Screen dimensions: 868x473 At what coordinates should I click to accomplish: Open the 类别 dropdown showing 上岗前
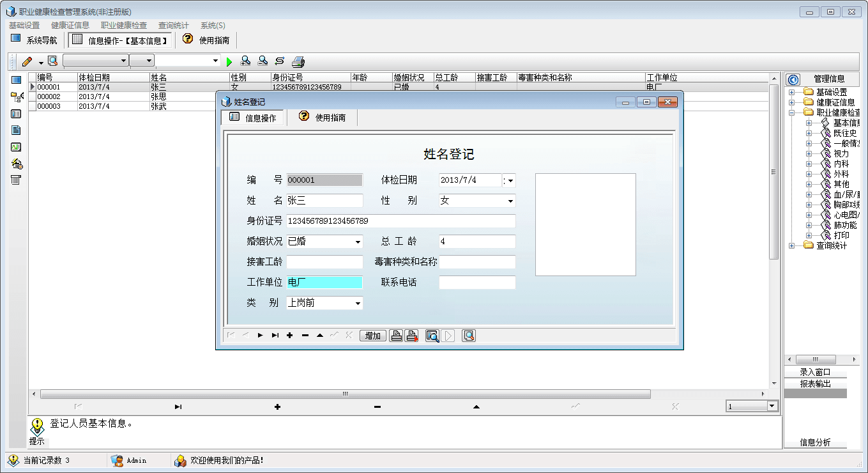[x=358, y=303]
